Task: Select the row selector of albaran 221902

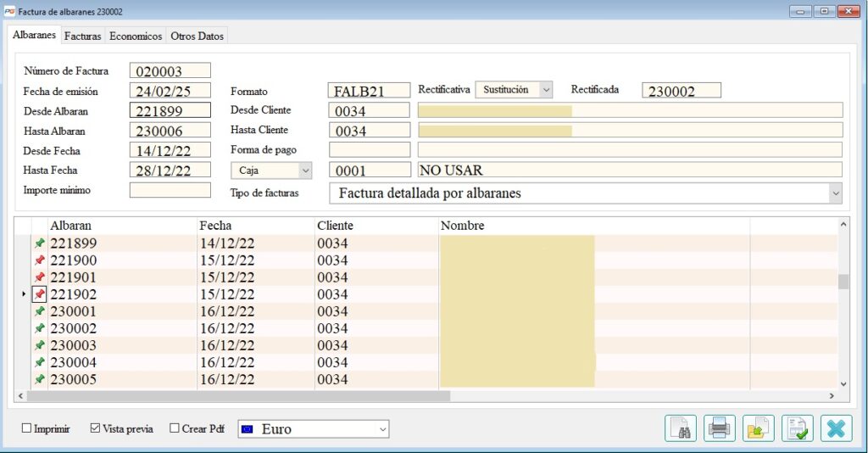Action: 23,294
